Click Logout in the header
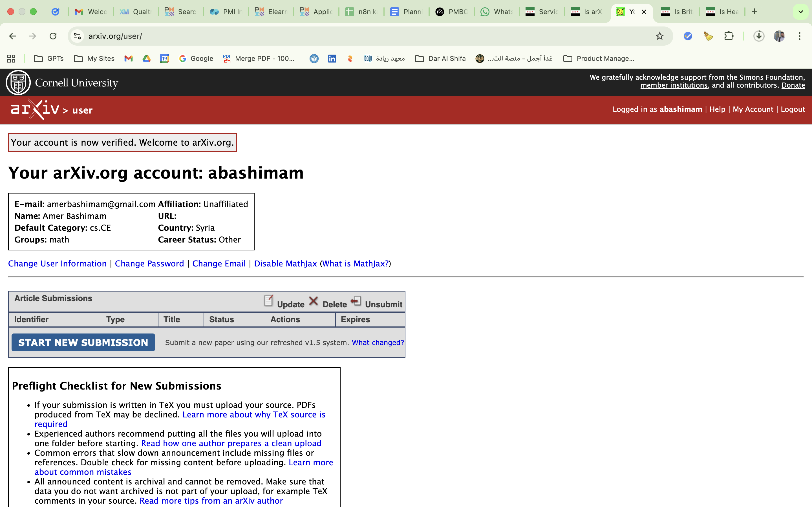The image size is (812, 507). 793,109
